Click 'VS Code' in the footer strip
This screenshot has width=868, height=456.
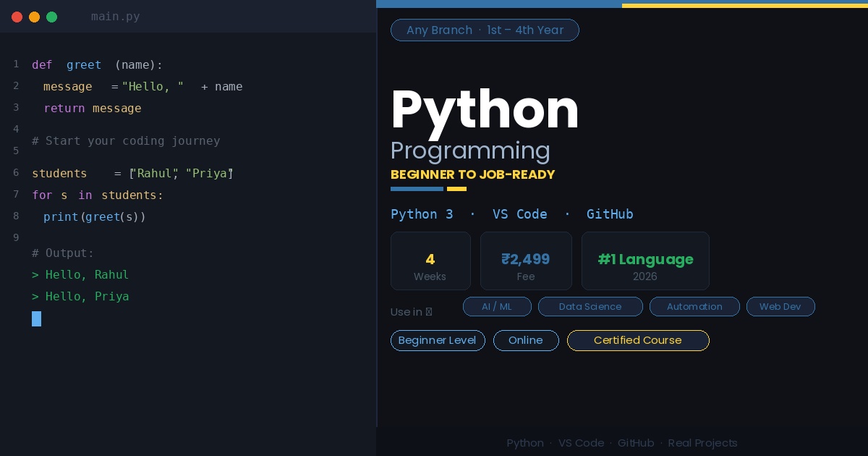pyautogui.click(x=581, y=443)
